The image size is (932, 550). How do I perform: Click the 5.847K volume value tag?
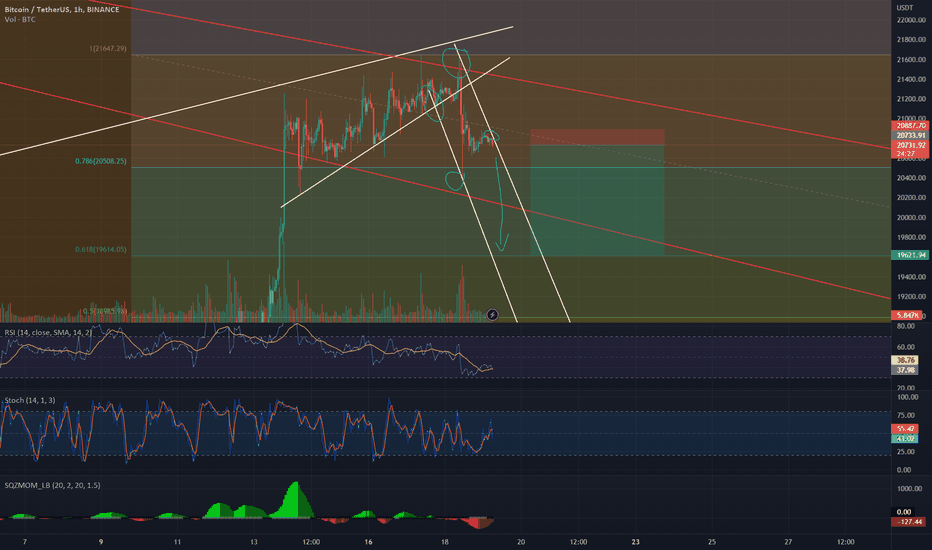[x=907, y=315]
